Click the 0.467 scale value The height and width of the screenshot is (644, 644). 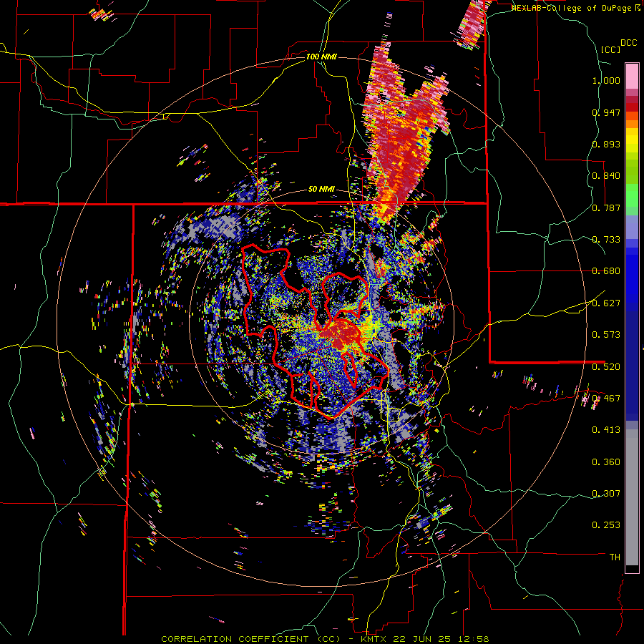tap(606, 398)
